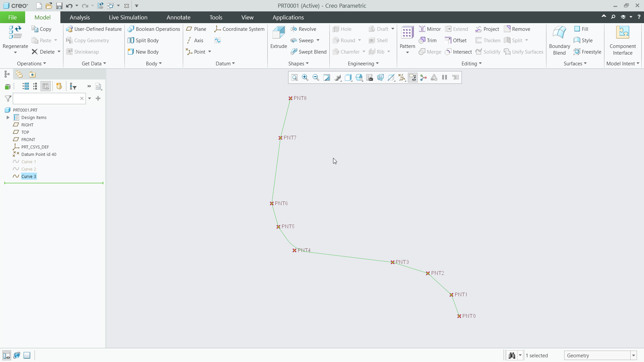This screenshot has width=644, height=362.
Task: Select the Swept Blend tool
Action: click(x=308, y=52)
